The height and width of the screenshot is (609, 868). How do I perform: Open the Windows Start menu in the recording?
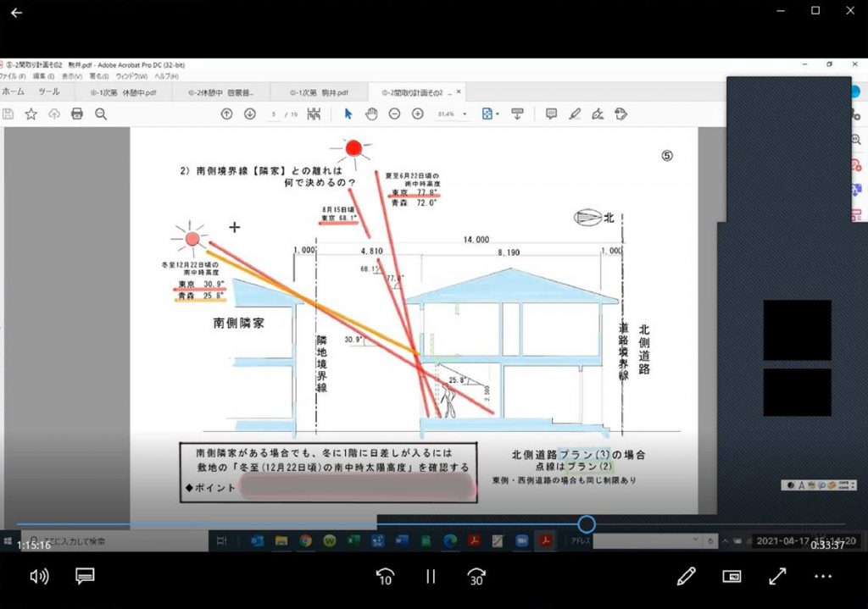(x=8, y=541)
